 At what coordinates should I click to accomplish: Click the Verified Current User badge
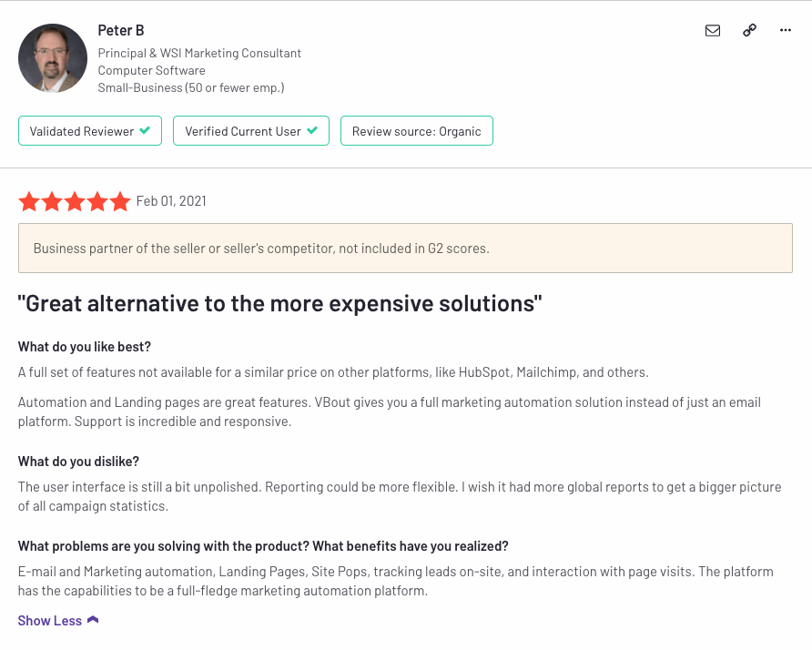click(x=251, y=131)
